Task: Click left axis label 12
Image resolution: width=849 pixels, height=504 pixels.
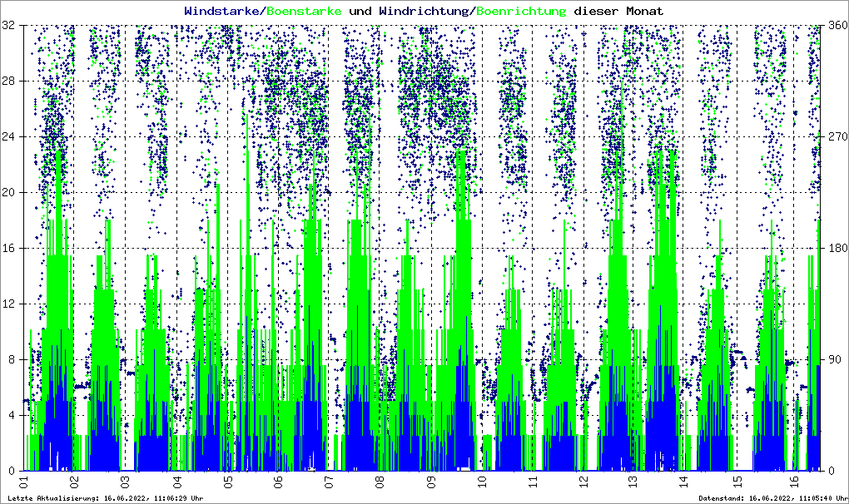Action: coord(8,304)
